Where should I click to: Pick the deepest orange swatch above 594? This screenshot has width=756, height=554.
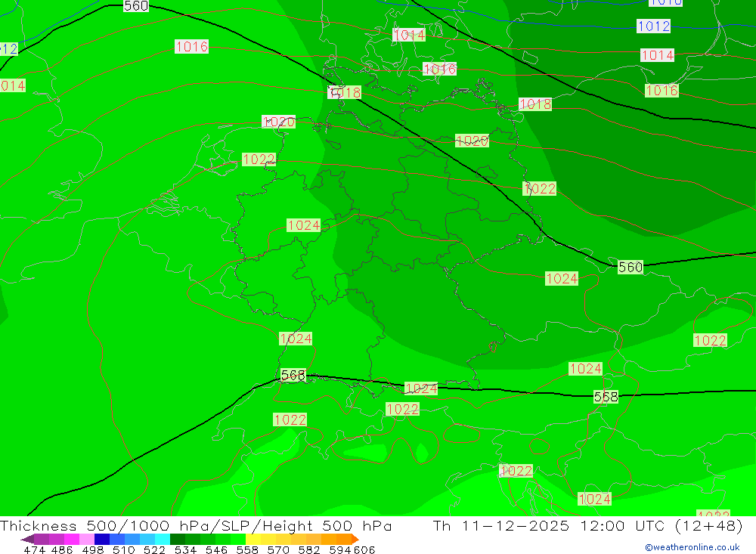coord(344,539)
